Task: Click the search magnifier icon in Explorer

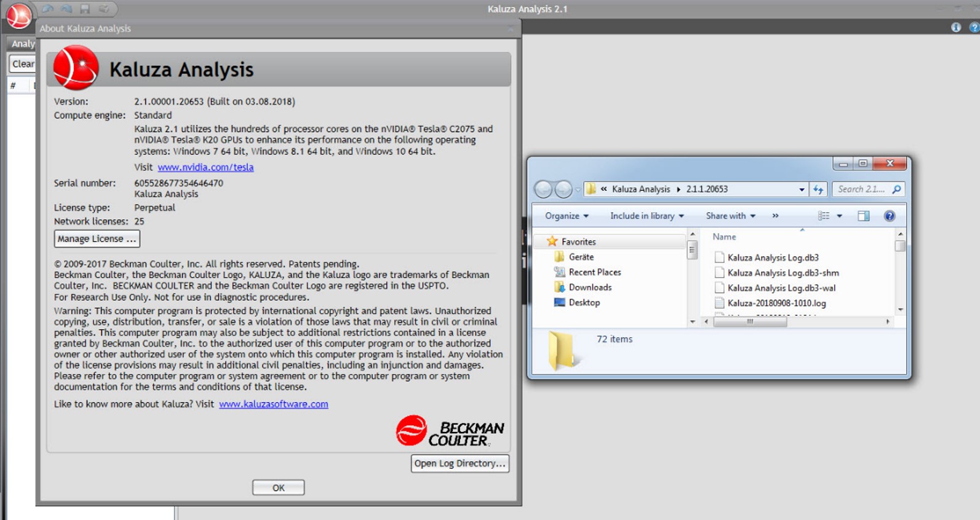Action: pos(896,190)
